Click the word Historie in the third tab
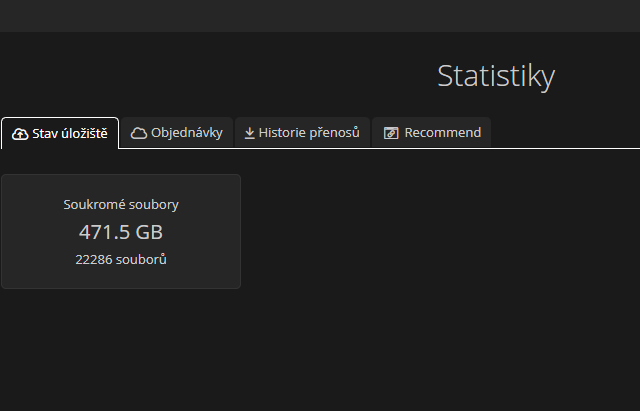Screen dimensions: 640x411 (282, 133)
